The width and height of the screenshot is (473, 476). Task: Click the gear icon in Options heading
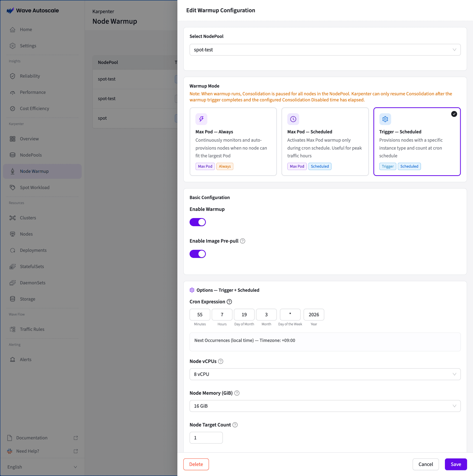(x=192, y=290)
